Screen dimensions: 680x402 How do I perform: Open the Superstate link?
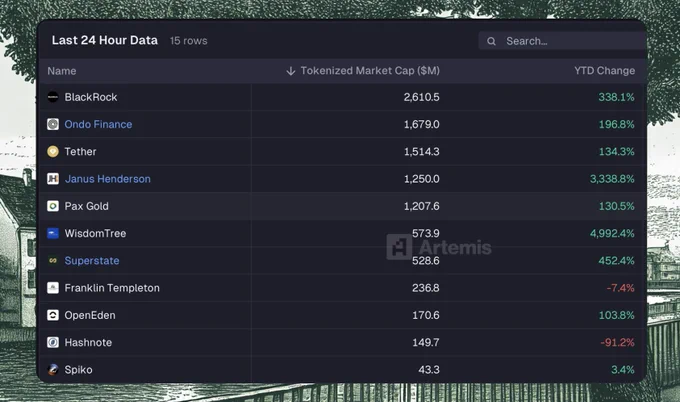click(x=92, y=261)
